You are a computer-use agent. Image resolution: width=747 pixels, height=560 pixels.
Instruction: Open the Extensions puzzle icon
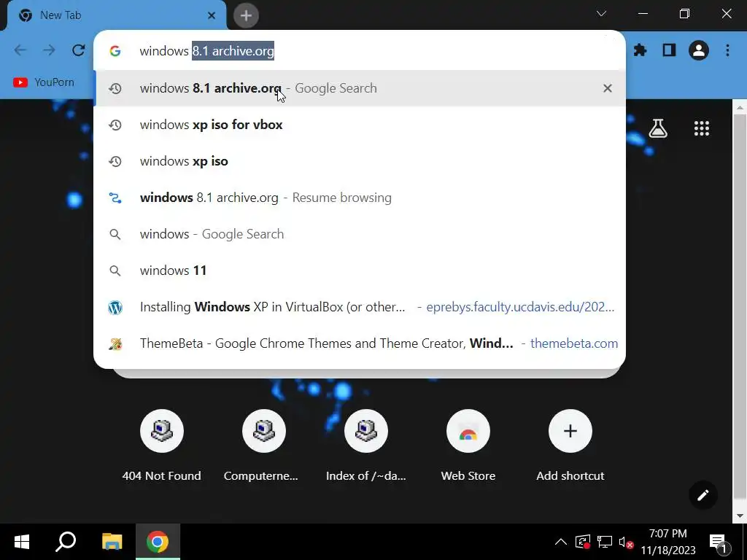tap(640, 50)
